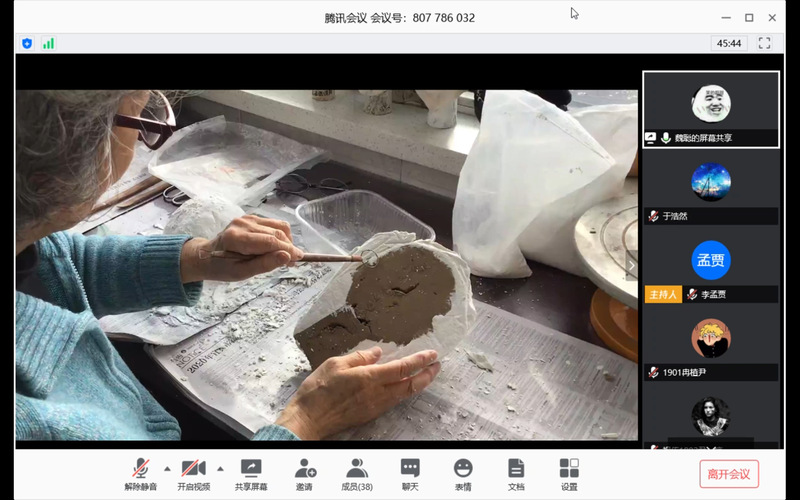The height and width of the screenshot is (500, 800).
Task: Expand audio options arrow beside 解除静音
Action: (167, 467)
